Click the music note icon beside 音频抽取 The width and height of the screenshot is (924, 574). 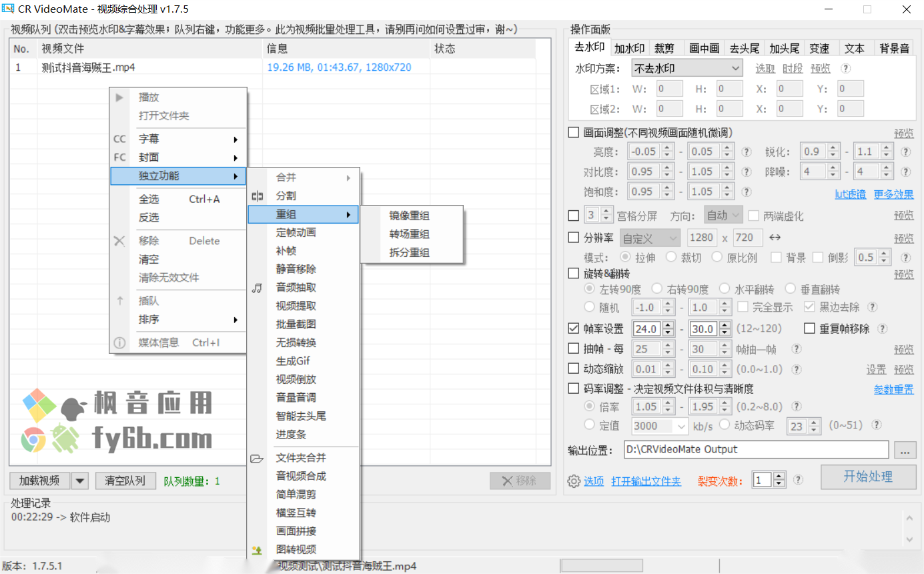coord(258,288)
